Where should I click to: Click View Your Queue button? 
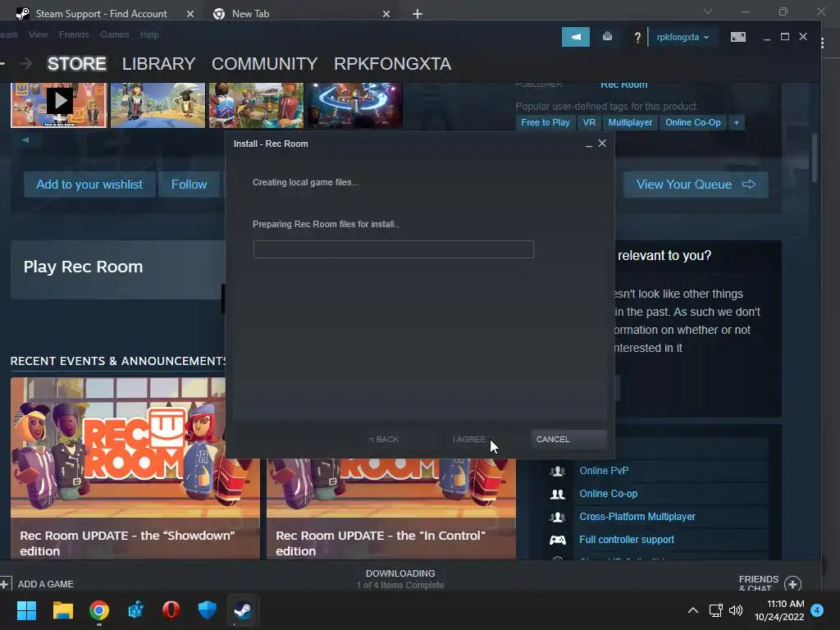coord(696,185)
